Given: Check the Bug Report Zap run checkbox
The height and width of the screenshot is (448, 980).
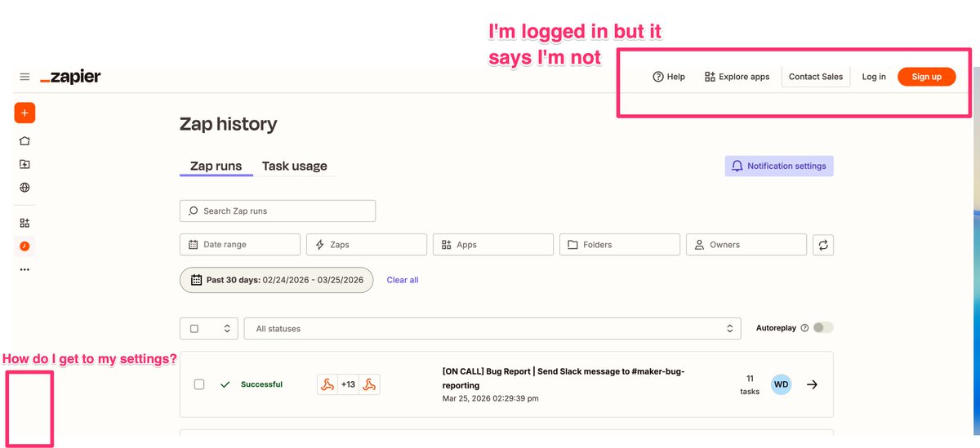Looking at the screenshot, I should (199, 384).
